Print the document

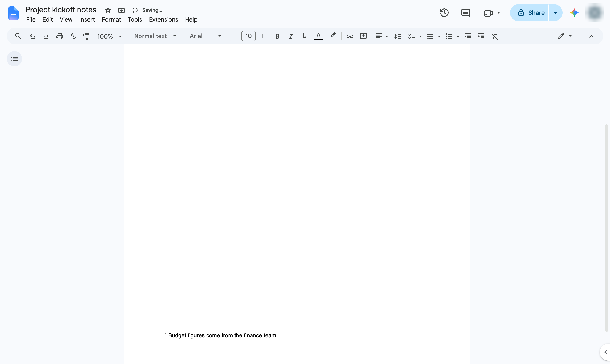(x=60, y=36)
